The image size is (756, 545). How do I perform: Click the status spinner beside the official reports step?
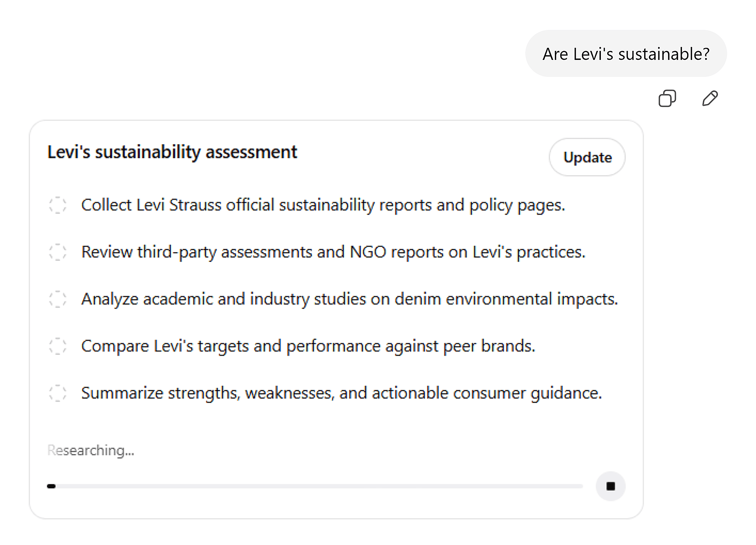click(x=58, y=205)
